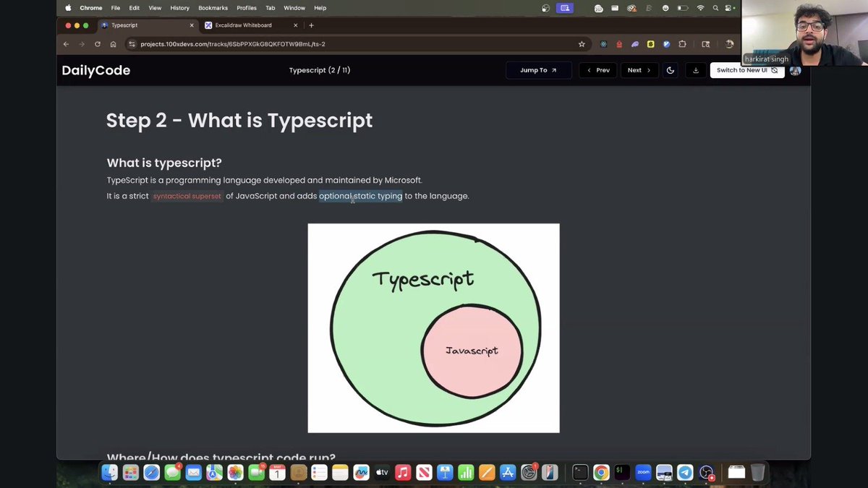Viewport: 868px width, 488px height.
Task: Click the address bar URL field
Action: click(x=357, y=44)
